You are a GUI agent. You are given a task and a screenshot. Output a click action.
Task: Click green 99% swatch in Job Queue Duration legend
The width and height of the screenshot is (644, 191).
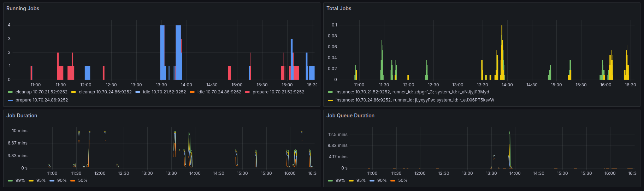pyautogui.click(x=330, y=181)
